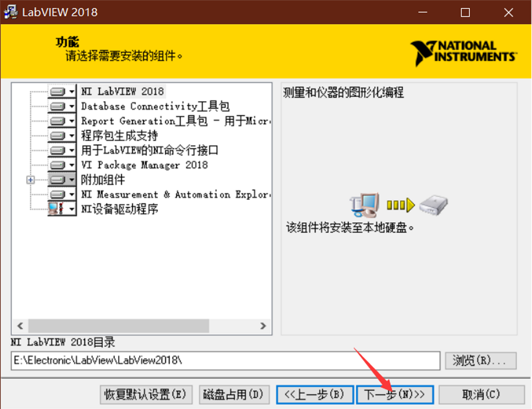Select Database Connectivity工具包 item
The image size is (532, 409).
[x=155, y=106]
